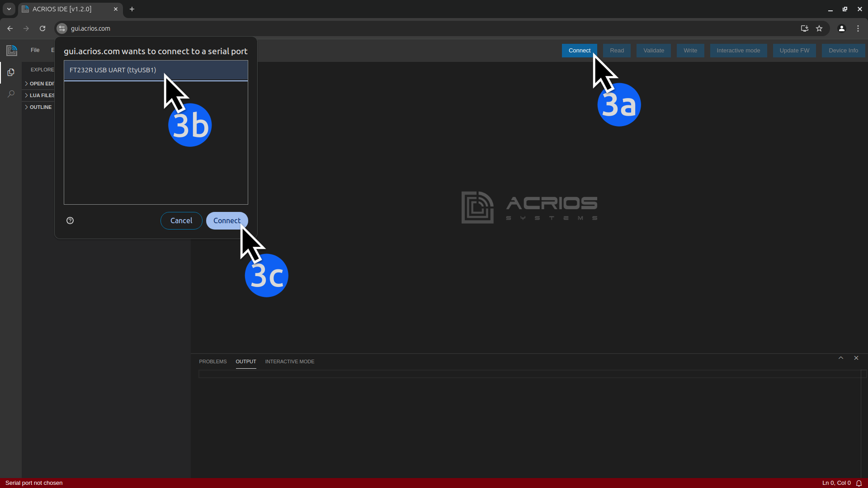
Task: Switch to the PROBLEMS tab
Action: tap(213, 361)
